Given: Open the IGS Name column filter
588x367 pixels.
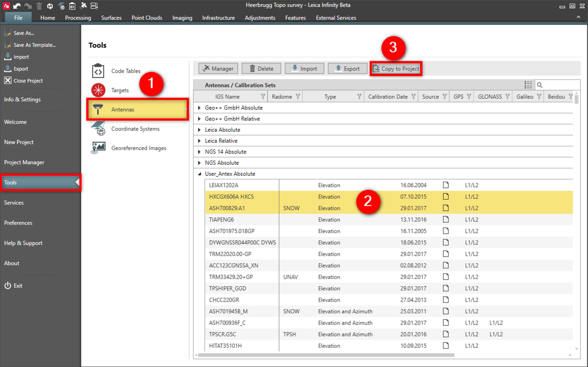Looking at the screenshot, I should coord(263,97).
